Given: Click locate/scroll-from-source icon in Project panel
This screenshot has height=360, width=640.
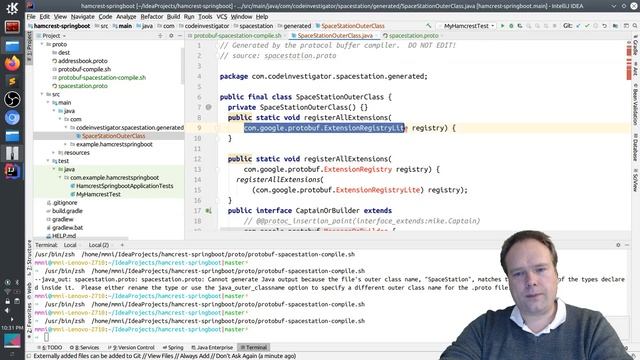Looking at the screenshot, I should tap(160, 36).
